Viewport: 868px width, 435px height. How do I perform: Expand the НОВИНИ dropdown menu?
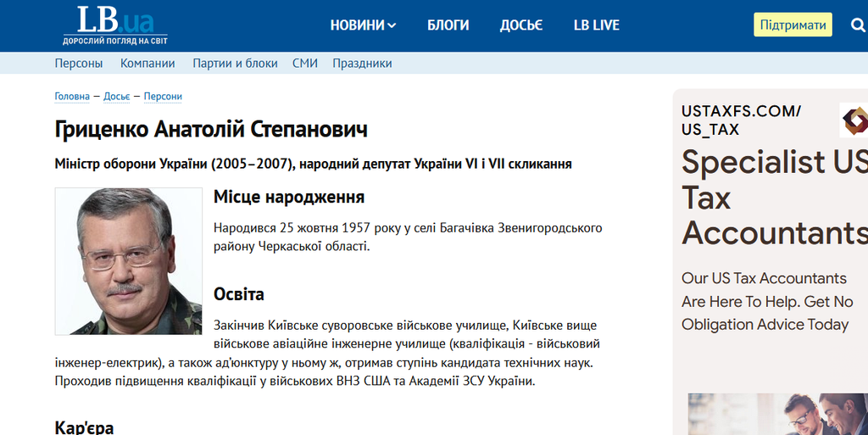[x=363, y=25]
